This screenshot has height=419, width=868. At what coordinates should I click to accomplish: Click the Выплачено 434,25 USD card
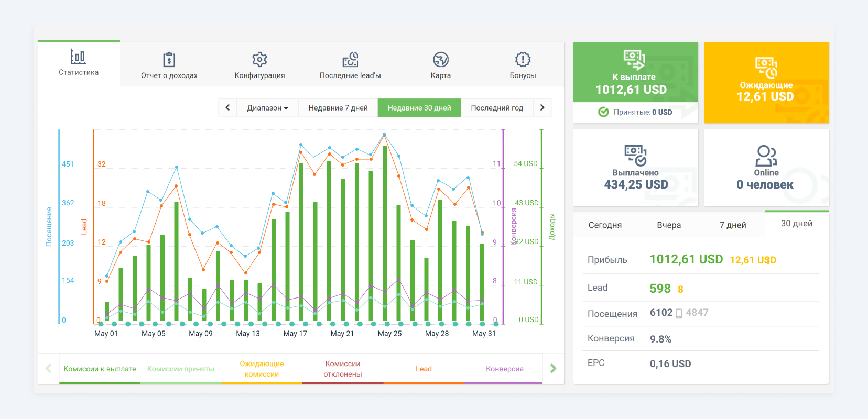(x=635, y=168)
